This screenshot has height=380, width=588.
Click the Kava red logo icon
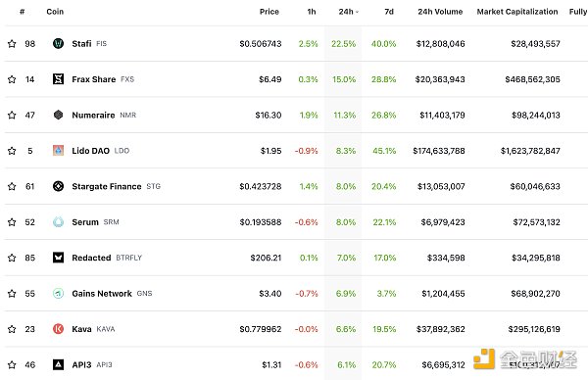pyautogui.click(x=58, y=329)
